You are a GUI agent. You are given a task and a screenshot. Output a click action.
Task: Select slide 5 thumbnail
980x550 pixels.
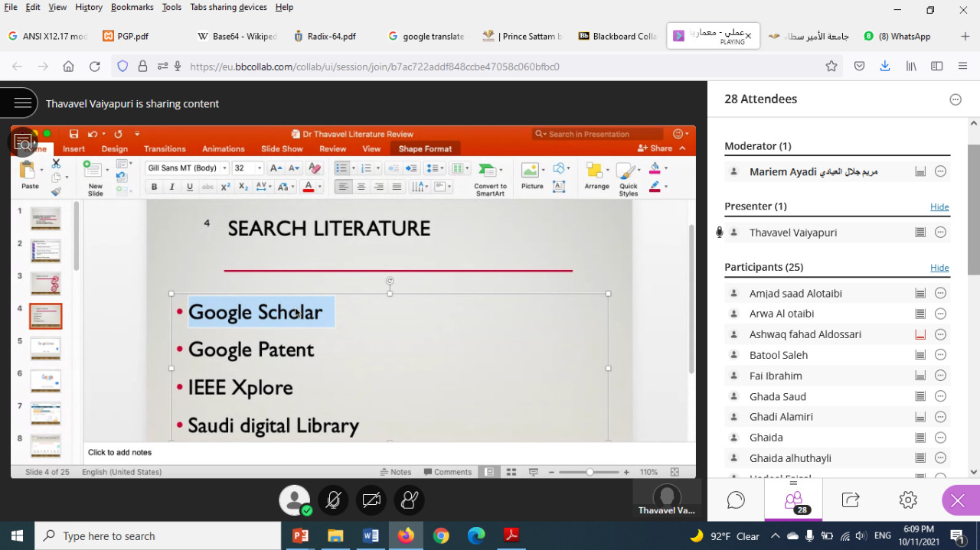[x=46, y=349]
